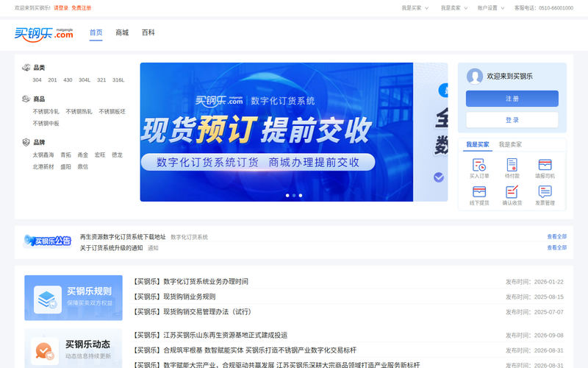Select the second banner carousel dot
588x368 pixels.
pyautogui.click(x=294, y=195)
